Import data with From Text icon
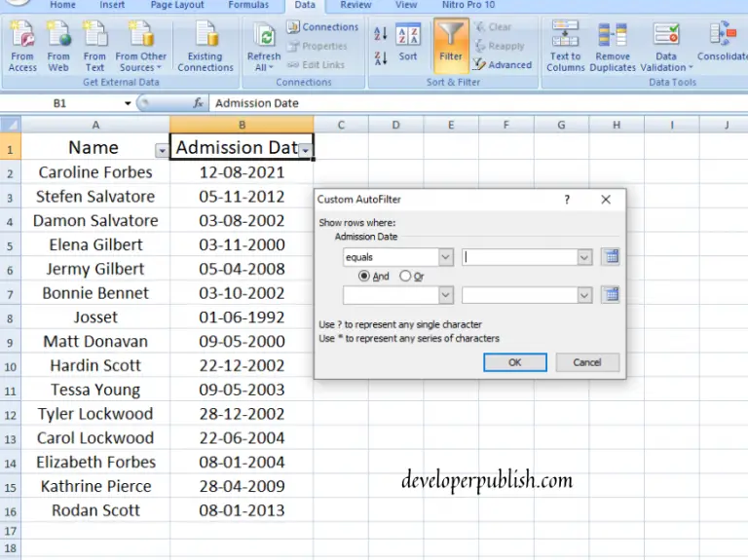The height and width of the screenshot is (560, 748). coord(94,47)
